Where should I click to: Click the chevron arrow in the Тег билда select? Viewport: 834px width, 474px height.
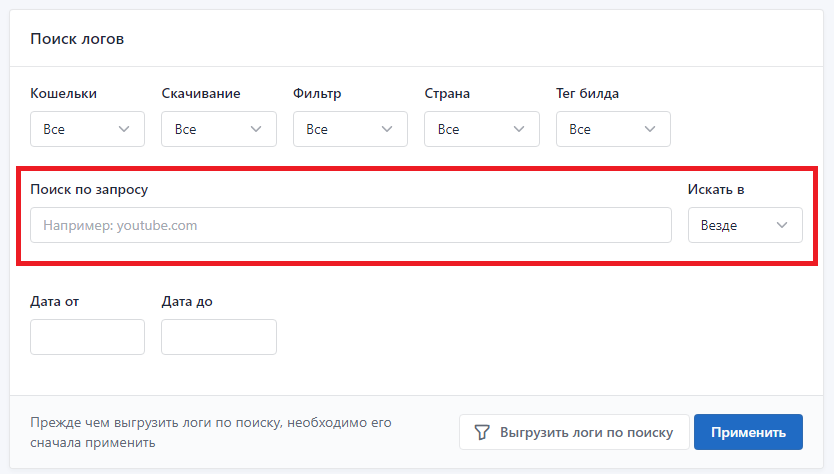coord(650,129)
